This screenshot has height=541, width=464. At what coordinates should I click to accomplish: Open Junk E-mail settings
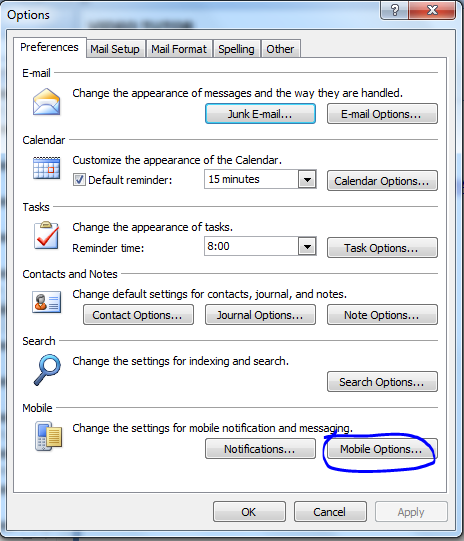point(260,114)
